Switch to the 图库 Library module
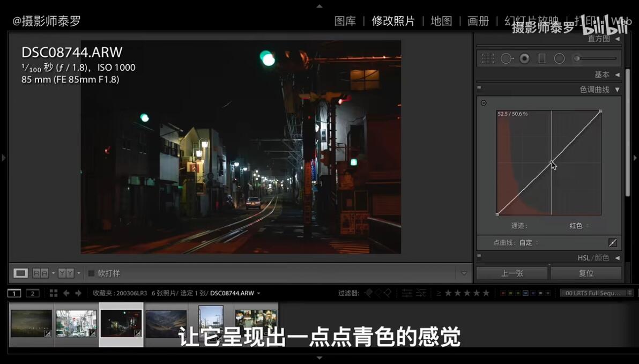Viewport: 639px width, 364px height. click(345, 21)
